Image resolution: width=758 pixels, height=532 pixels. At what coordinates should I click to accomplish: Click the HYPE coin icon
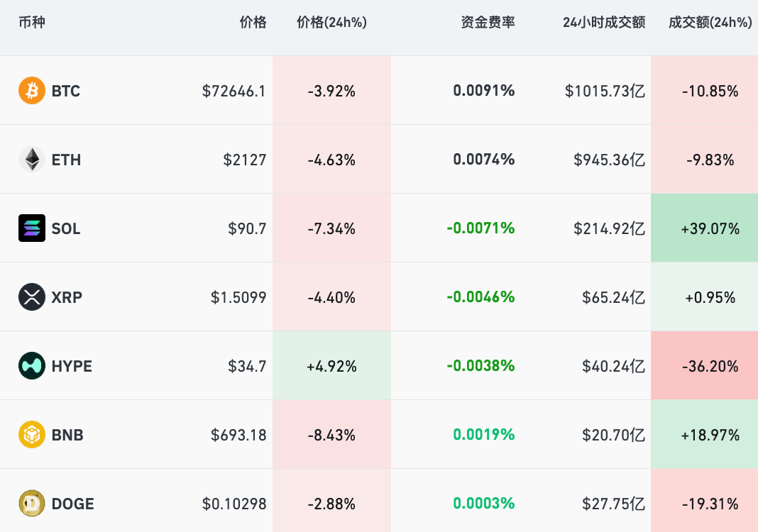(x=32, y=366)
